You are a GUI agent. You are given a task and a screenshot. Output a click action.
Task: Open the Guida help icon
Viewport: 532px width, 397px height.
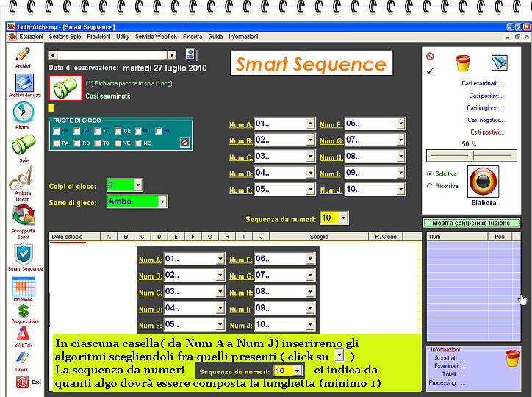pyautogui.click(x=22, y=357)
